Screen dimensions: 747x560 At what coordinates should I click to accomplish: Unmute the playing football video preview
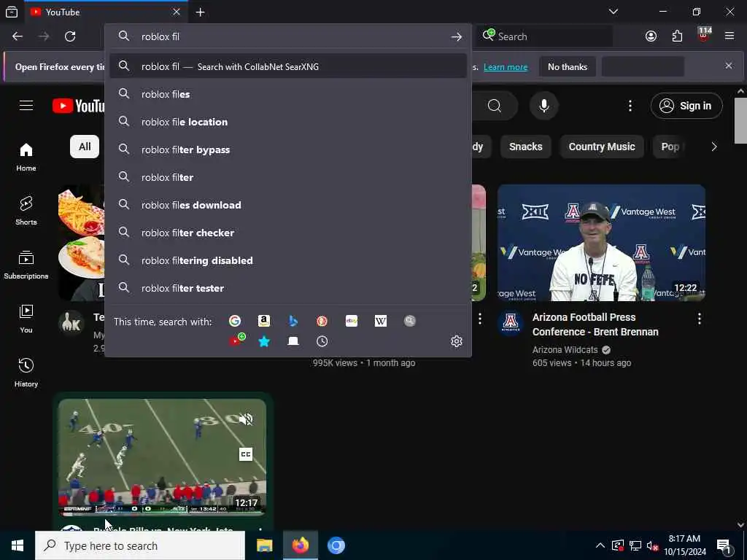[x=246, y=419]
